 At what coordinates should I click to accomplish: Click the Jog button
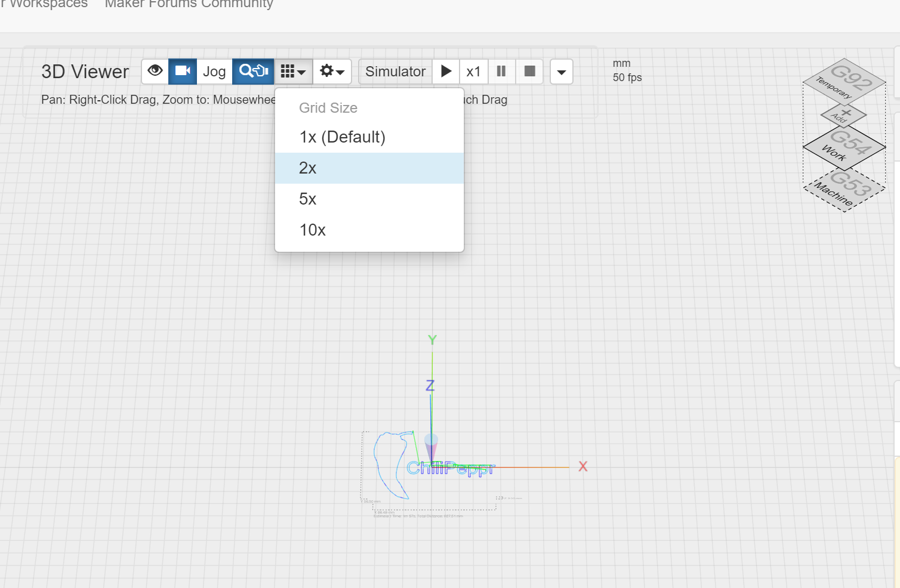click(214, 72)
